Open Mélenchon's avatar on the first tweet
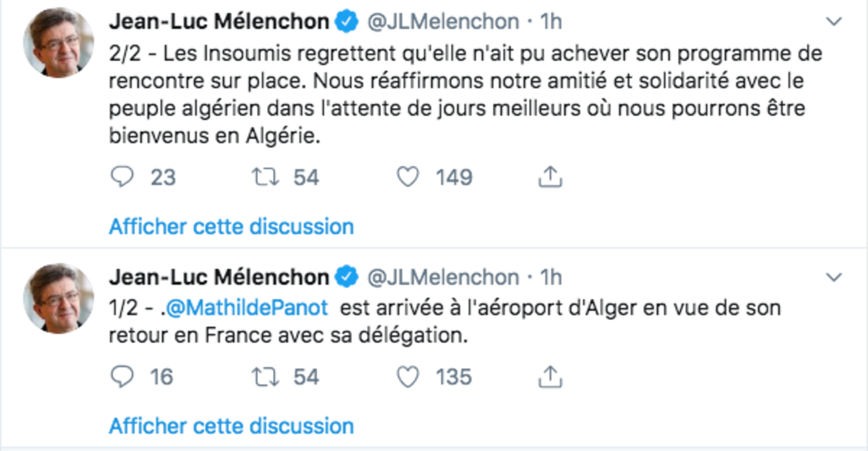 (x=59, y=43)
